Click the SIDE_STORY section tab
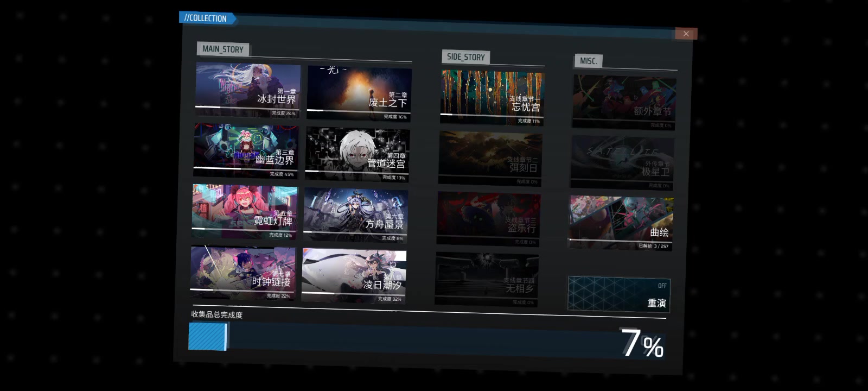The height and width of the screenshot is (391, 868). 466,57
